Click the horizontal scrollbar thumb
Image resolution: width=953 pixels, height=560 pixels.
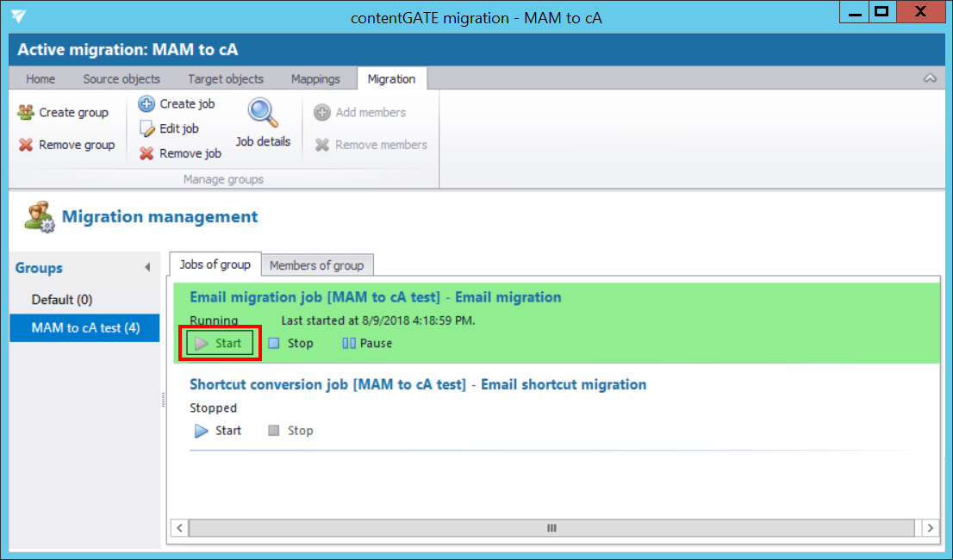pyautogui.click(x=551, y=528)
